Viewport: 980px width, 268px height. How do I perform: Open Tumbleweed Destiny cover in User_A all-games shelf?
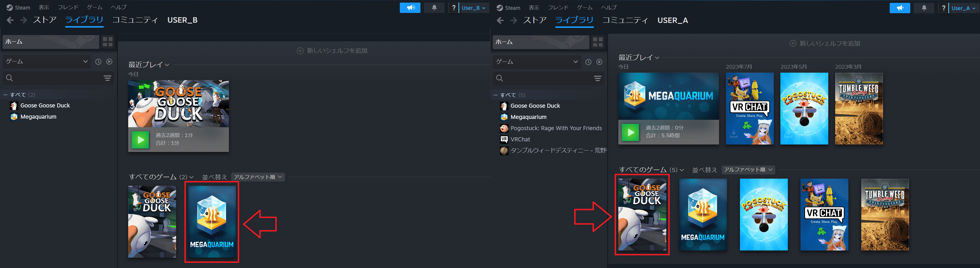(x=885, y=215)
